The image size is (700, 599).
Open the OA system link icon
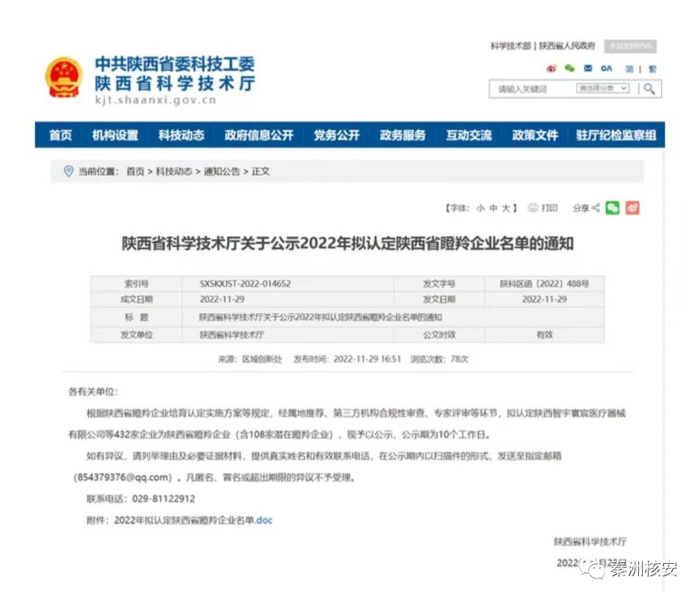pos(606,68)
